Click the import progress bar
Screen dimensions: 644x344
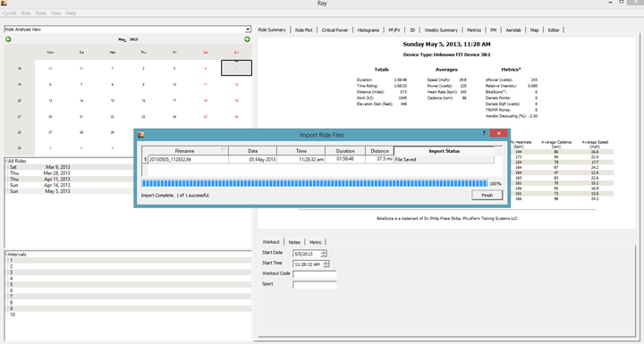[x=315, y=183]
